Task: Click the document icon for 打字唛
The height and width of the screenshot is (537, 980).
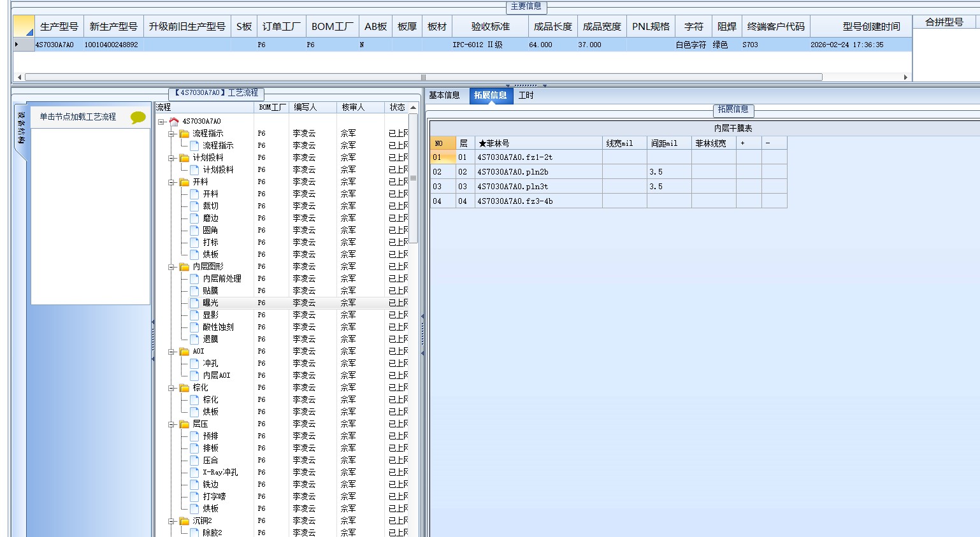Action: [194, 497]
